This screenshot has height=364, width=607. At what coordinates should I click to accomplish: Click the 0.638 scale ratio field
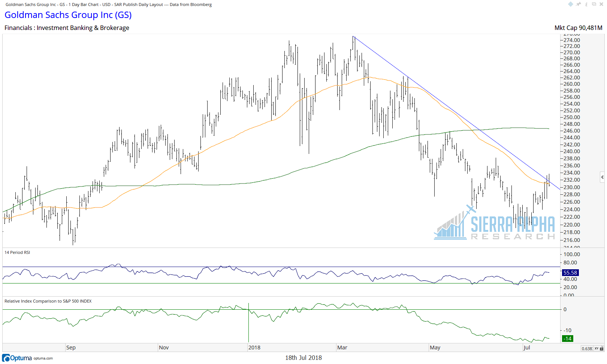[x=587, y=349]
